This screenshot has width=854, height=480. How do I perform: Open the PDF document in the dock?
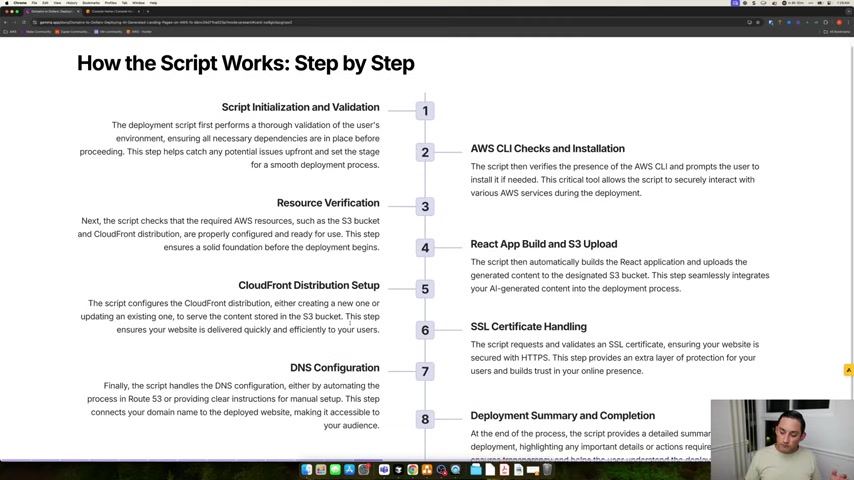(x=504, y=470)
